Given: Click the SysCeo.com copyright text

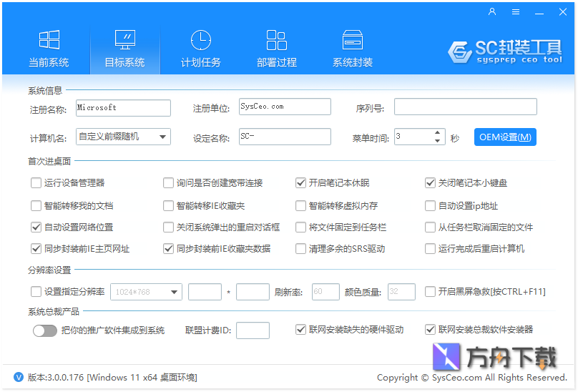Looking at the screenshot, I should 472,377.
